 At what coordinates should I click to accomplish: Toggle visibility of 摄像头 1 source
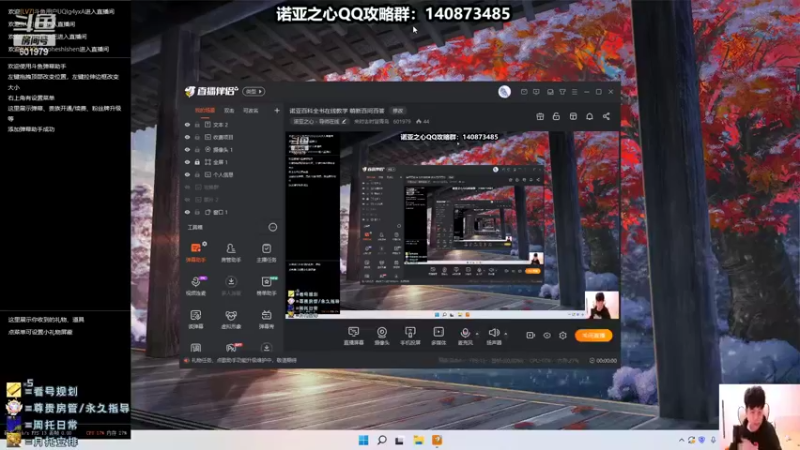(187, 149)
